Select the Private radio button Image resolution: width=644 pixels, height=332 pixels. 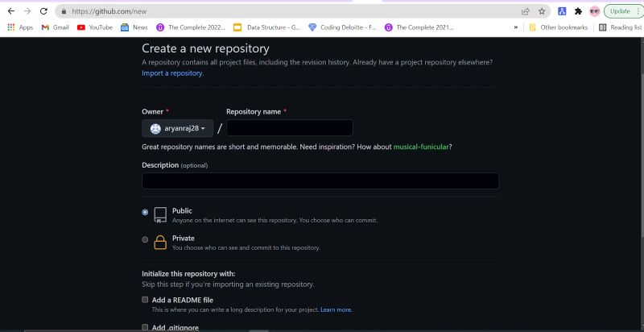145,239
